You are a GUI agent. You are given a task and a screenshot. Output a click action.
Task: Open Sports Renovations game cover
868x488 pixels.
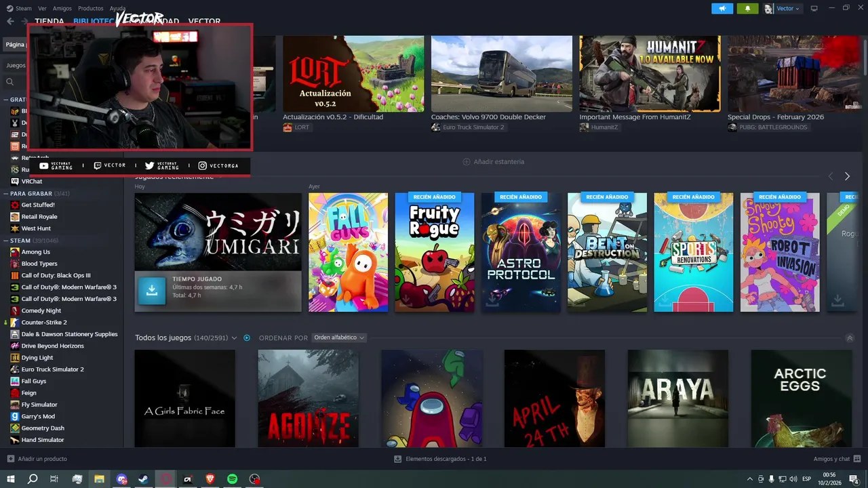click(x=694, y=252)
